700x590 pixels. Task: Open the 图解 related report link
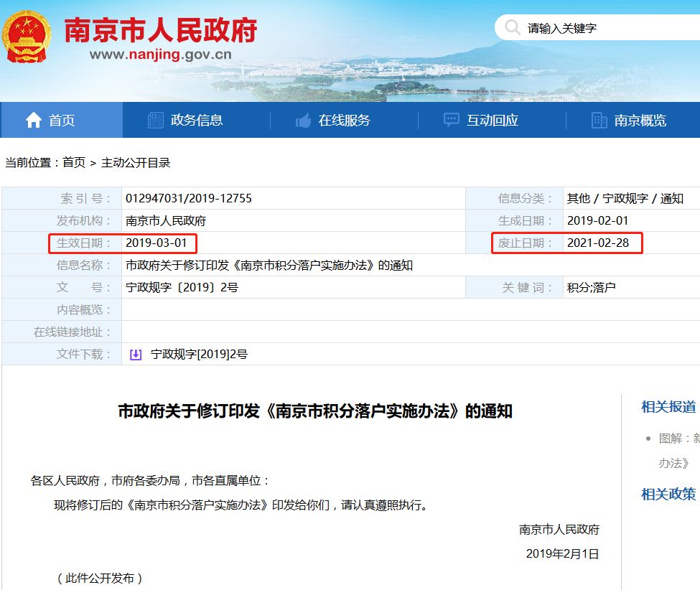coord(679,451)
